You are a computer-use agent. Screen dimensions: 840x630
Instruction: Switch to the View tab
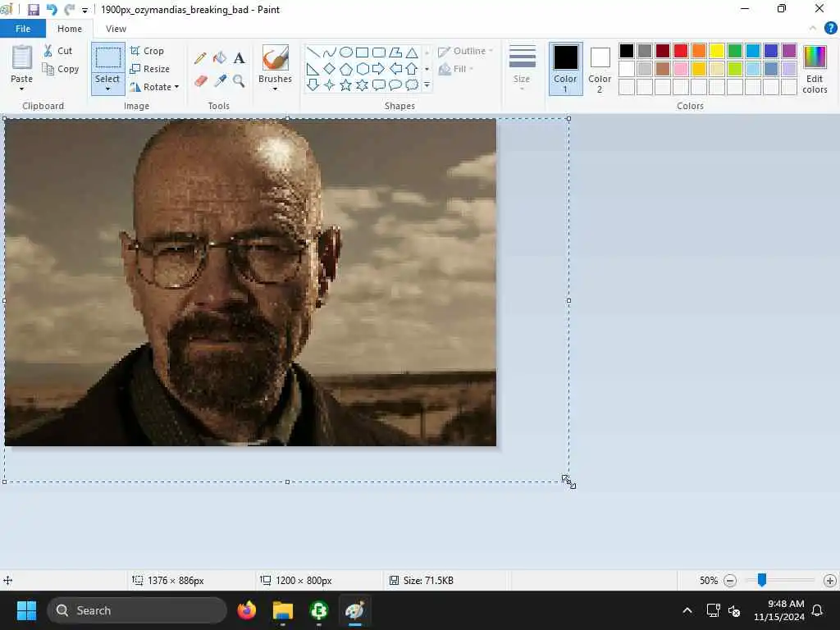(116, 29)
